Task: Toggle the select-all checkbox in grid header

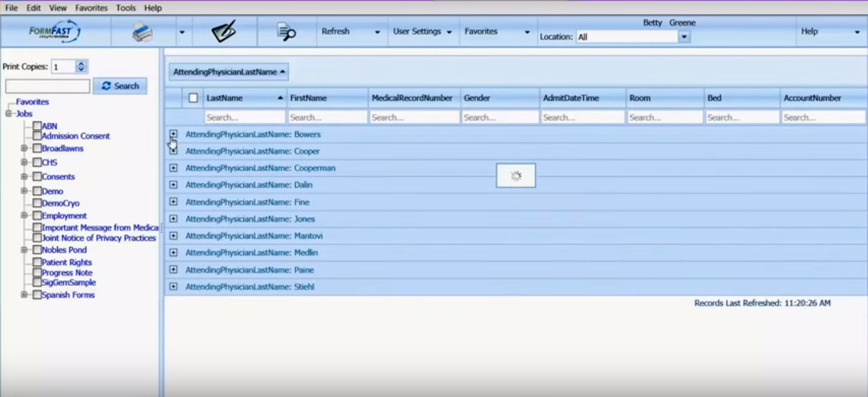Action: tap(193, 98)
